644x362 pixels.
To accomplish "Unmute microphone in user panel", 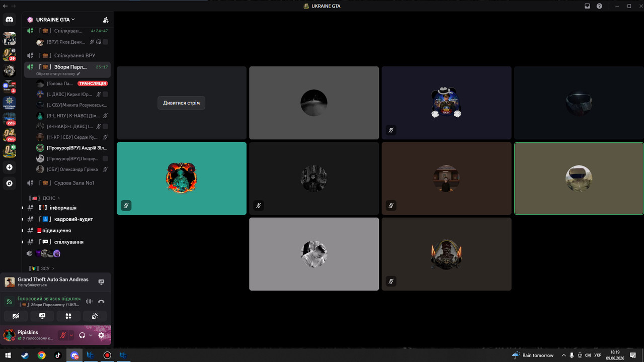I will point(63,335).
